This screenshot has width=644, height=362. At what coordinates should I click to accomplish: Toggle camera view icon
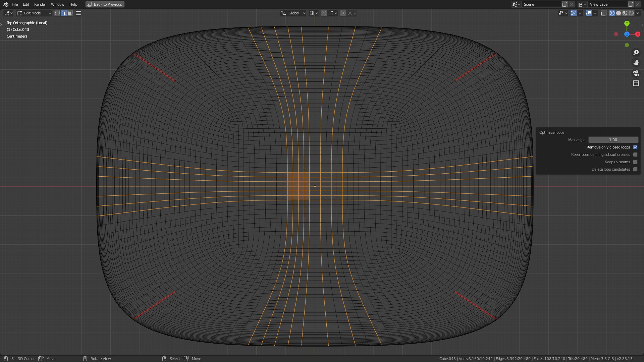[636, 73]
